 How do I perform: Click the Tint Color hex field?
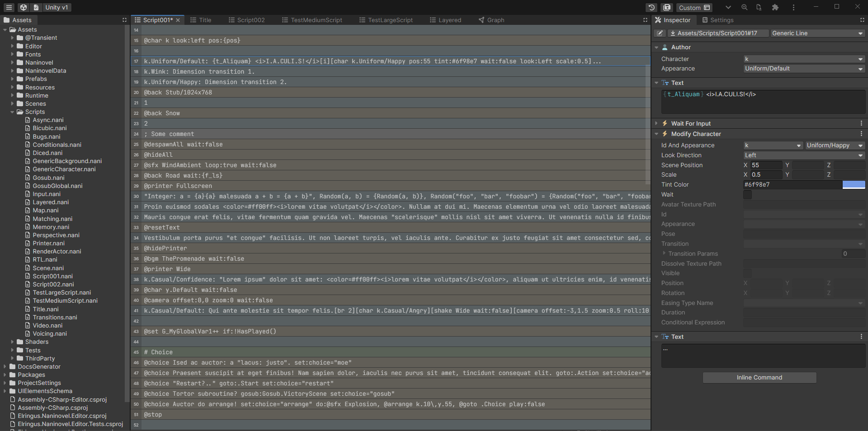pyautogui.click(x=793, y=185)
